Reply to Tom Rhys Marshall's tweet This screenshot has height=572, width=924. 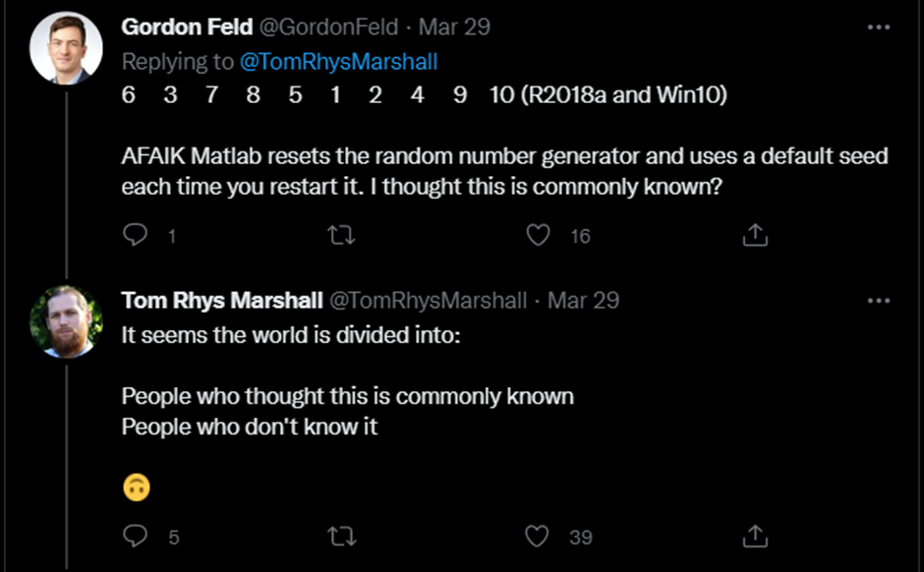click(x=137, y=536)
